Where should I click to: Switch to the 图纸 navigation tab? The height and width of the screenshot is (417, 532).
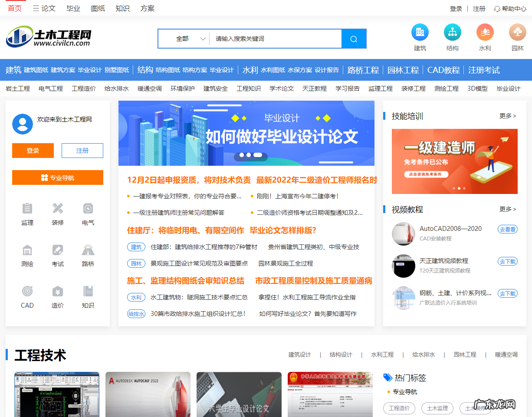(98, 8)
